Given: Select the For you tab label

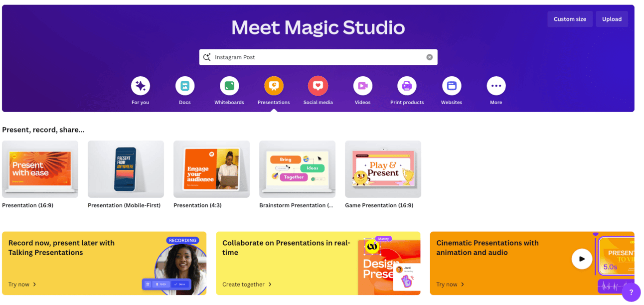Looking at the screenshot, I should [141, 103].
